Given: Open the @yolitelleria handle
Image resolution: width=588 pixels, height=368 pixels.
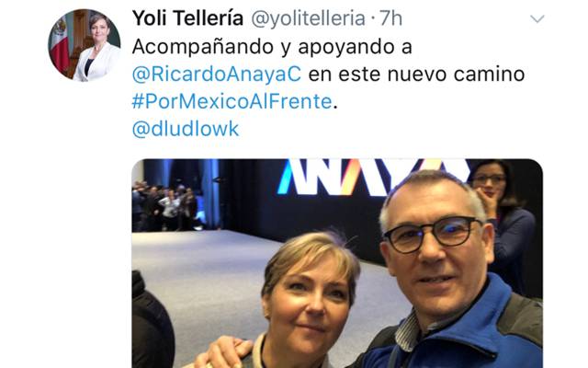Looking at the screenshot, I should coord(308,18).
